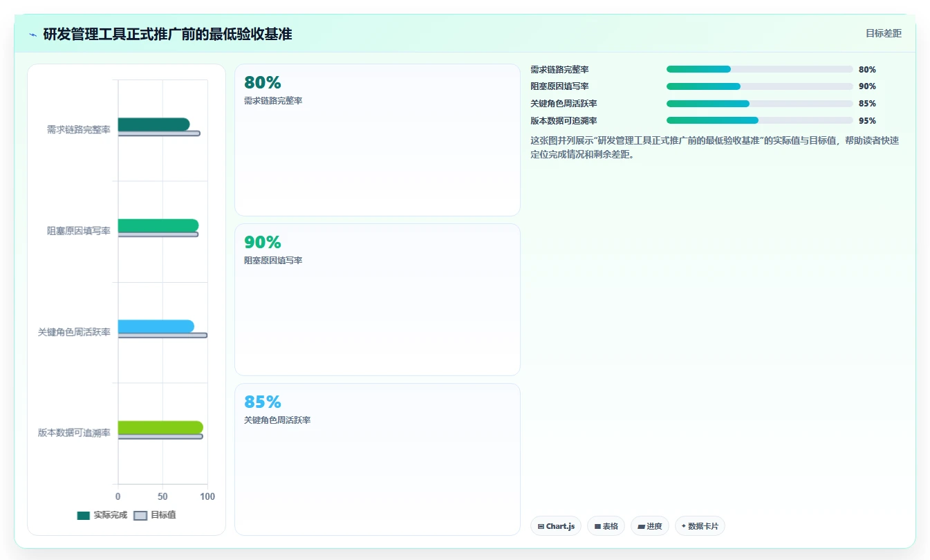Click the gray target bar for 需求链路完整率
Image resolution: width=930 pixels, height=560 pixels.
[x=159, y=133]
